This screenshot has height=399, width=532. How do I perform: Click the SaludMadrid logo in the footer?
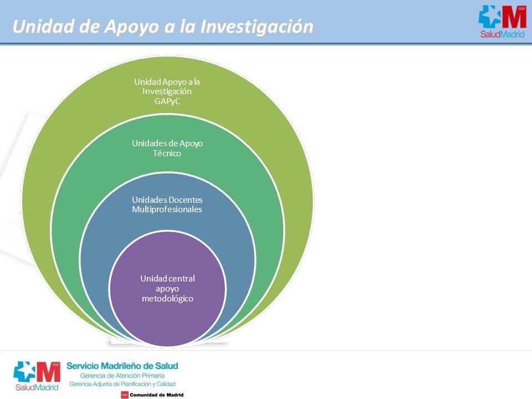click(37, 376)
